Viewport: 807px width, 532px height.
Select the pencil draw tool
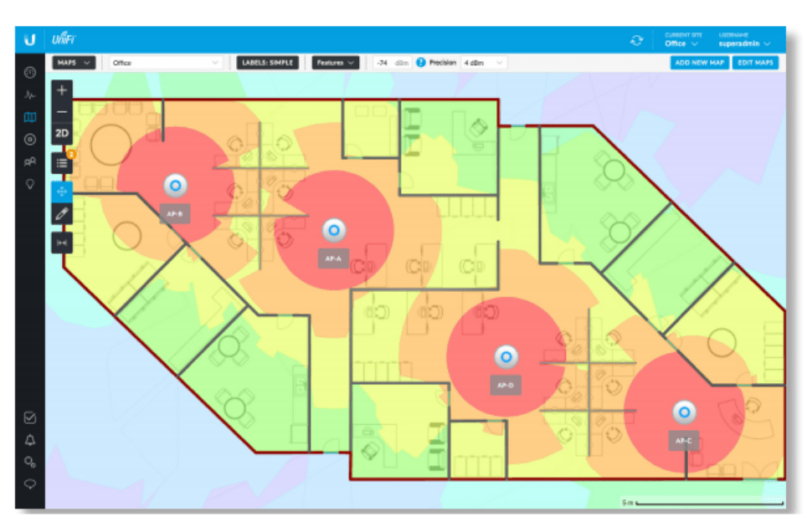pyautogui.click(x=62, y=215)
